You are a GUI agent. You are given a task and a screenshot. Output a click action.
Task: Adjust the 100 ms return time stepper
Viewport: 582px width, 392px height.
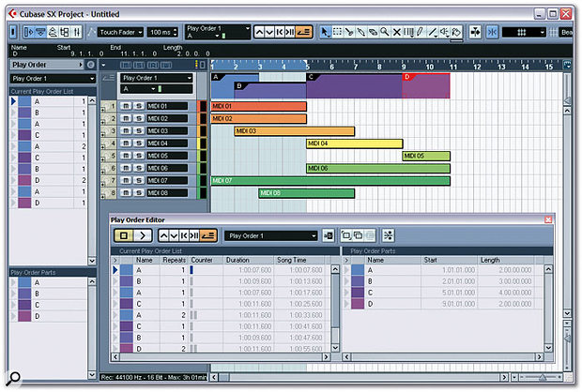[176, 32]
